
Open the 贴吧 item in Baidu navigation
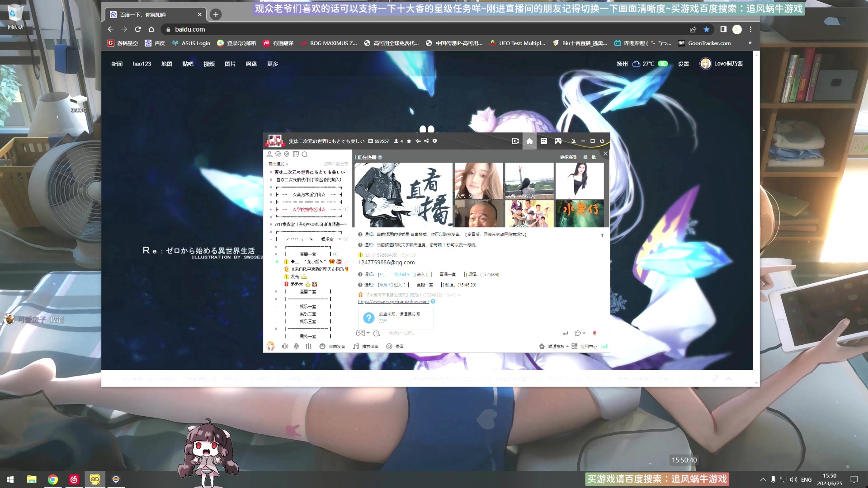tap(188, 64)
